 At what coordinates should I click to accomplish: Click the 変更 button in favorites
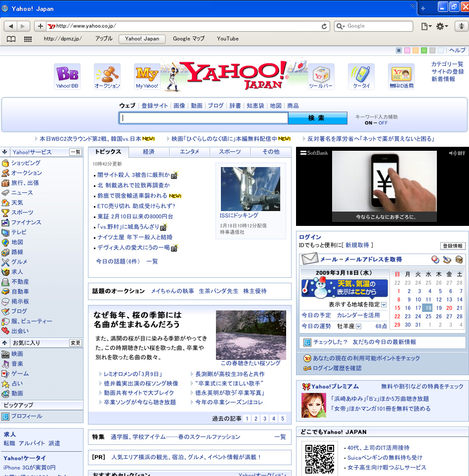[76, 343]
